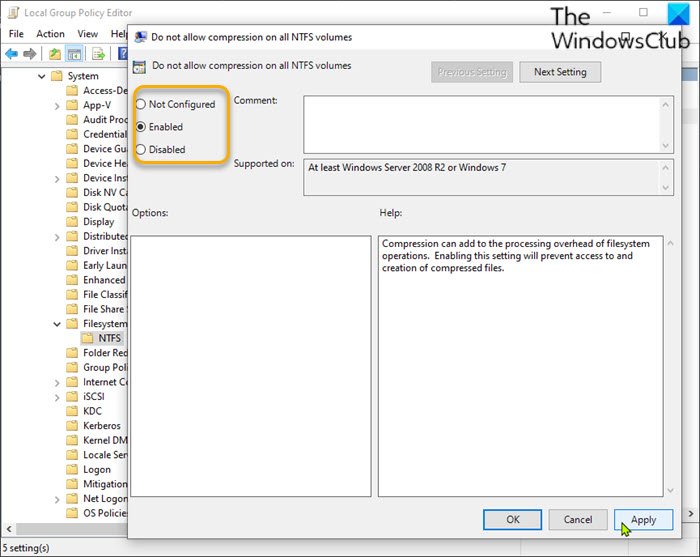Click the Next Setting button
700x557 pixels.
(560, 72)
